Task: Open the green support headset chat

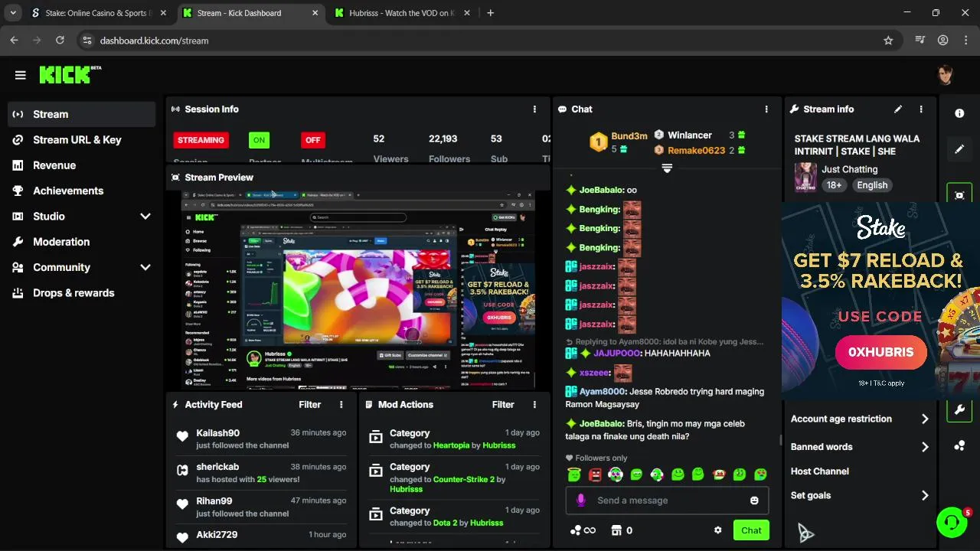Action: pos(952,523)
